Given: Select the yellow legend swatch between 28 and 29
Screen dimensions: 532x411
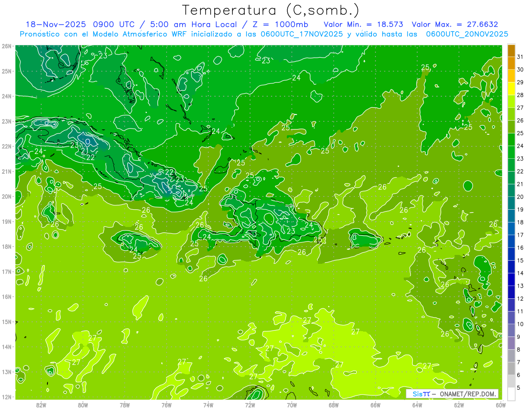Looking at the screenshot, I should 511,88.
